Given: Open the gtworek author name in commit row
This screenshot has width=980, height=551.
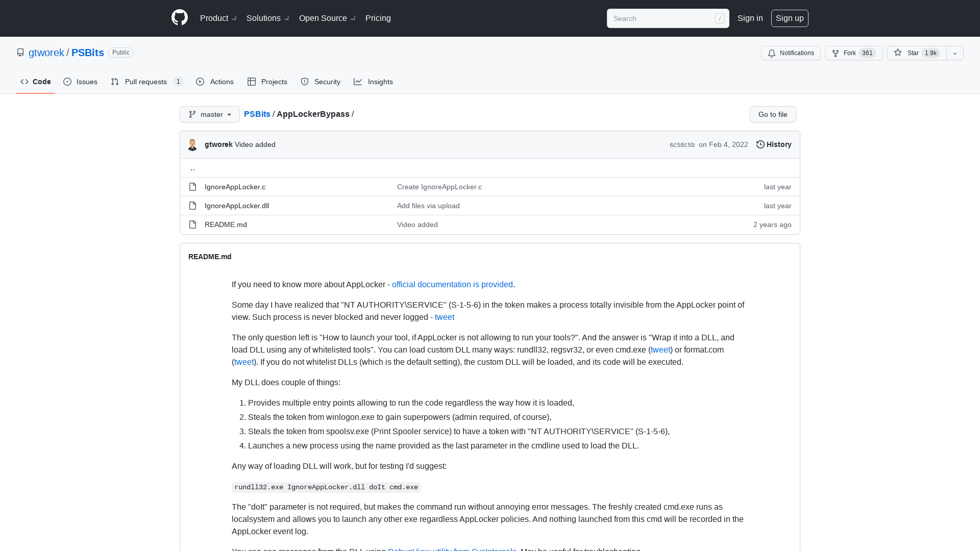Looking at the screenshot, I should pos(218,144).
